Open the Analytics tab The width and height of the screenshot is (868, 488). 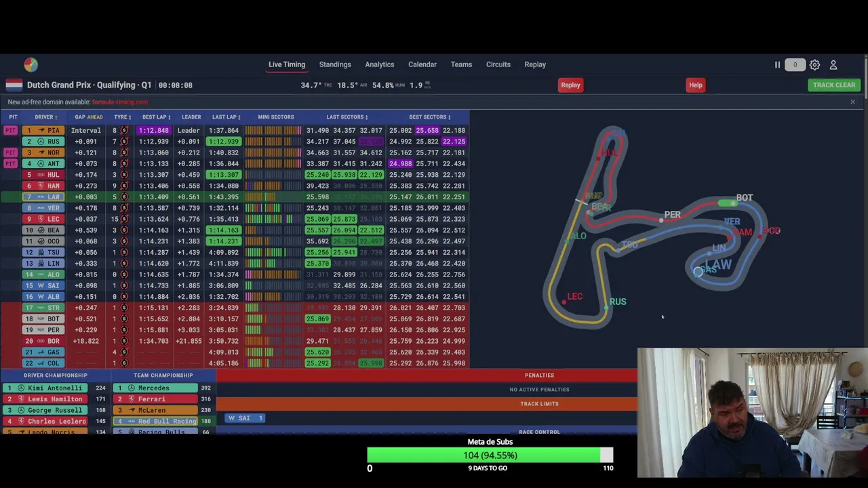point(380,64)
